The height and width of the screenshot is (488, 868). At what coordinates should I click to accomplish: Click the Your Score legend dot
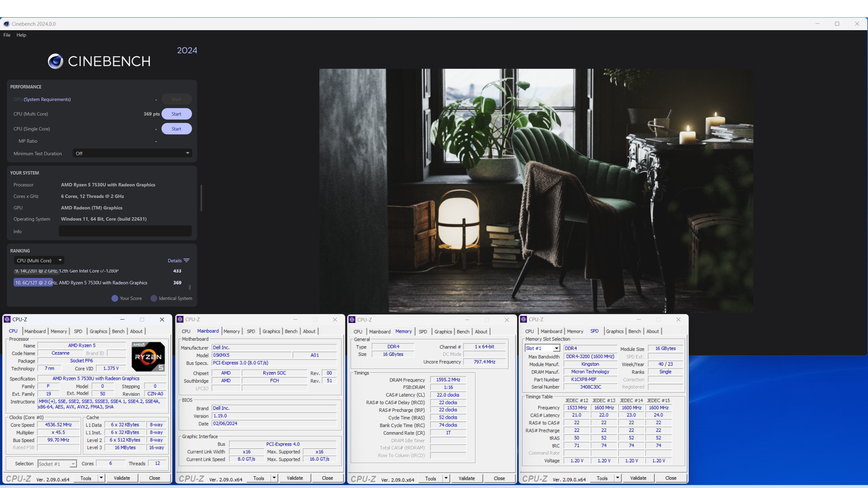click(x=115, y=298)
